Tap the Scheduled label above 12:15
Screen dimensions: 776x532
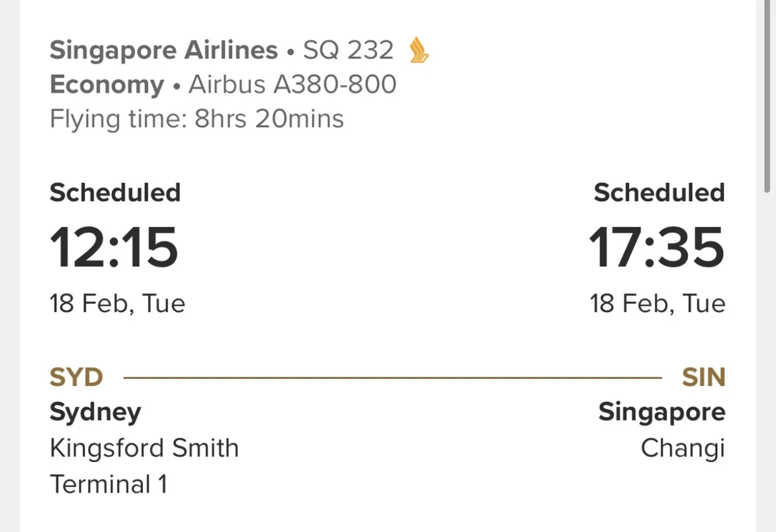click(x=115, y=193)
